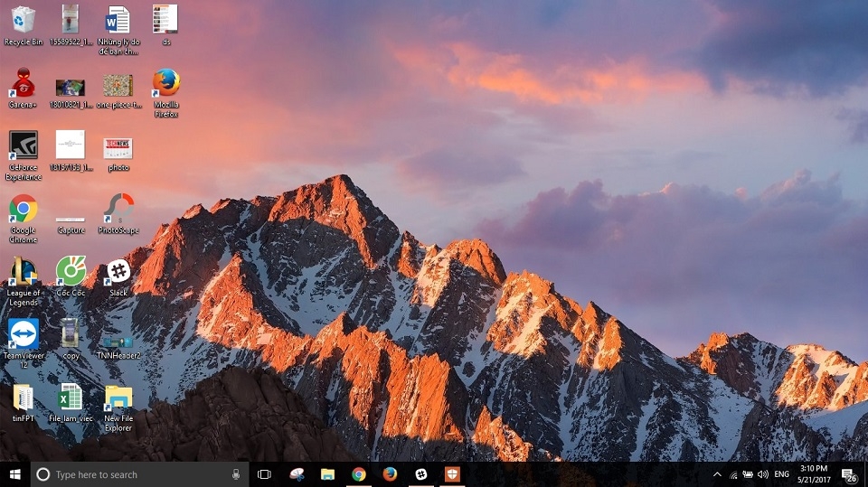Select the tinFPT folder on desktop
Screen dimensions: 868x487
coord(24,403)
